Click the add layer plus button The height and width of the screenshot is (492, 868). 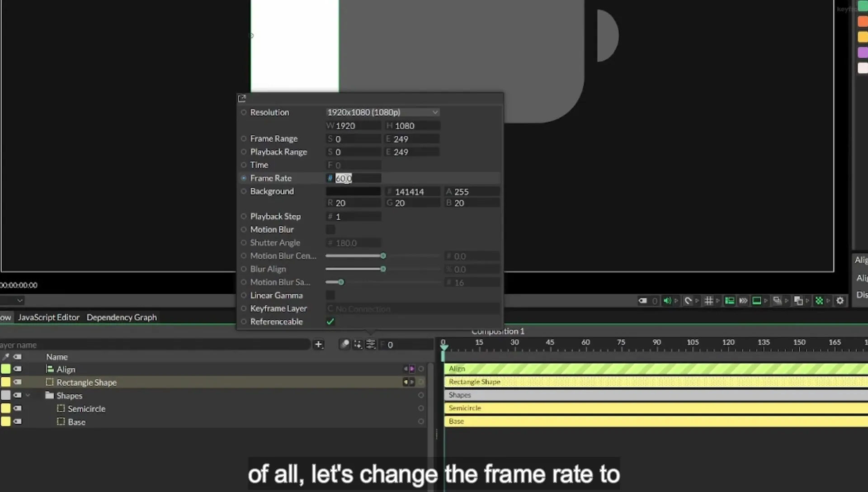coord(318,345)
